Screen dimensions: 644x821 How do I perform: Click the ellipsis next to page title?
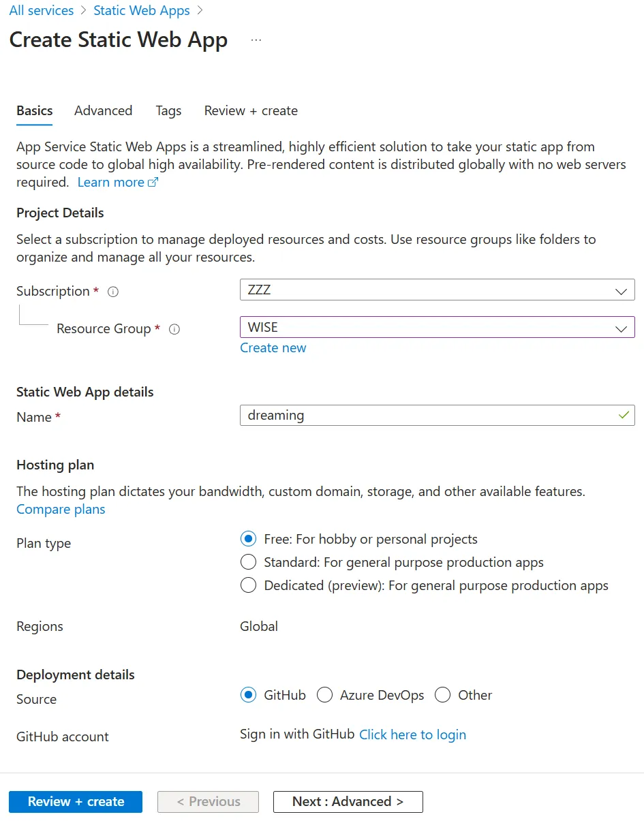[x=256, y=40]
